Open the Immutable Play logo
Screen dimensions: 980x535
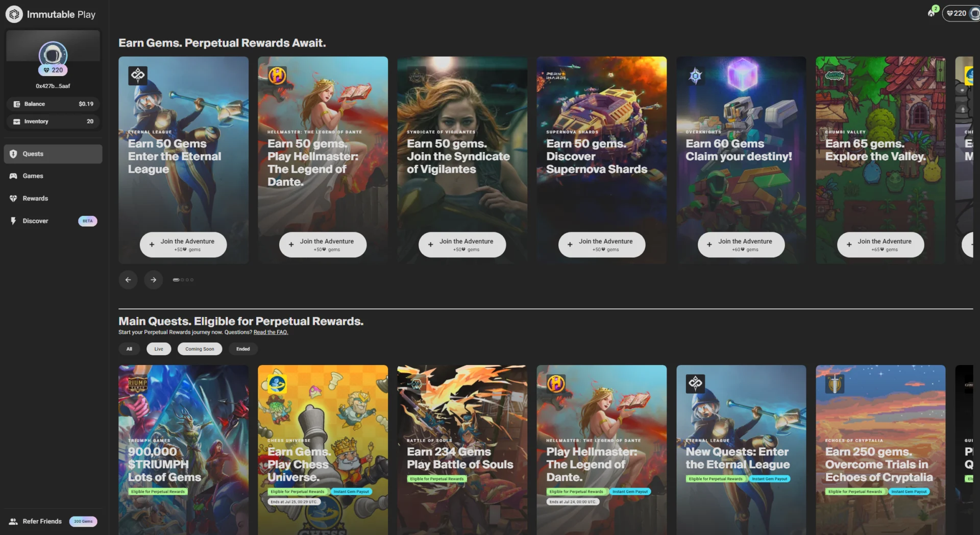click(50, 14)
